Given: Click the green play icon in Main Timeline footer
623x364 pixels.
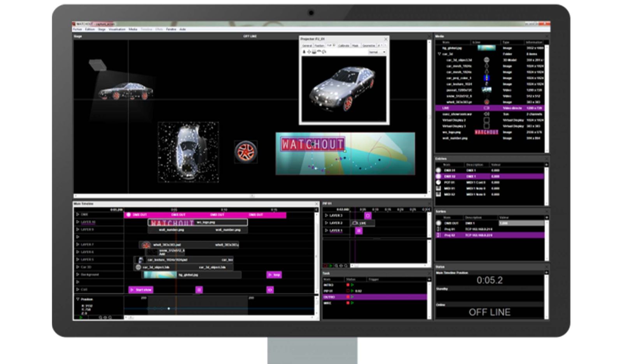Looking at the screenshot, I should pyautogui.click(x=81, y=318).
